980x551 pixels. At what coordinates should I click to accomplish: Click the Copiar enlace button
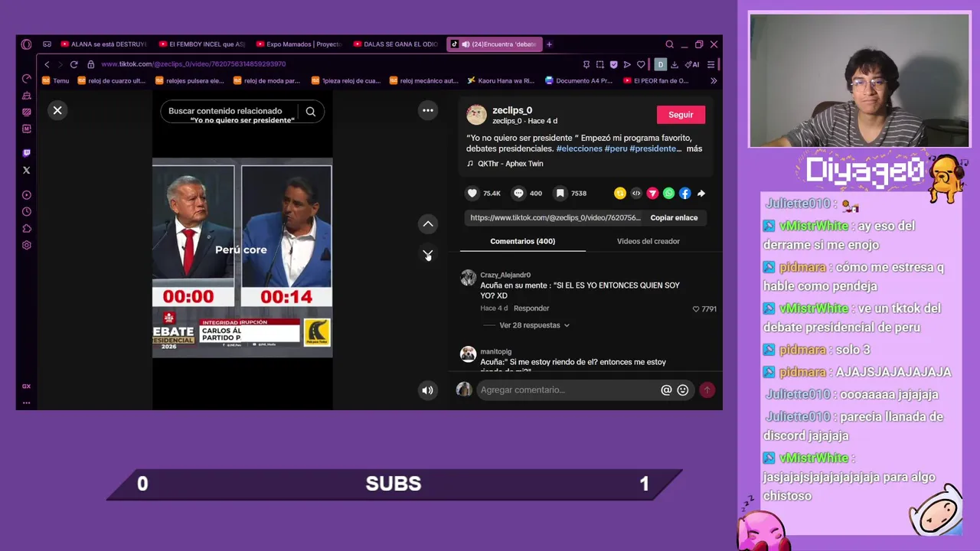pos(674,218)
